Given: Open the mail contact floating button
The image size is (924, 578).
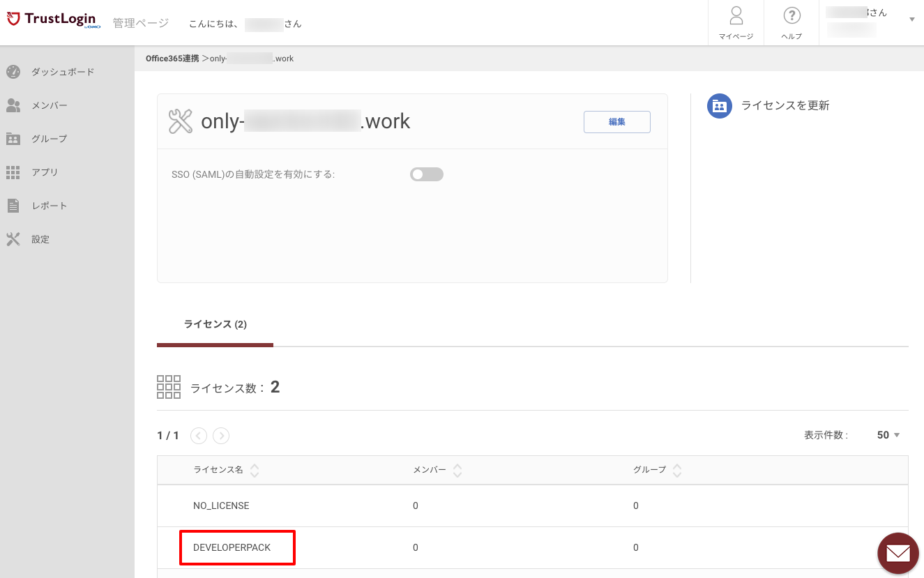Looking at the screenshot, I should click(898, 554).
